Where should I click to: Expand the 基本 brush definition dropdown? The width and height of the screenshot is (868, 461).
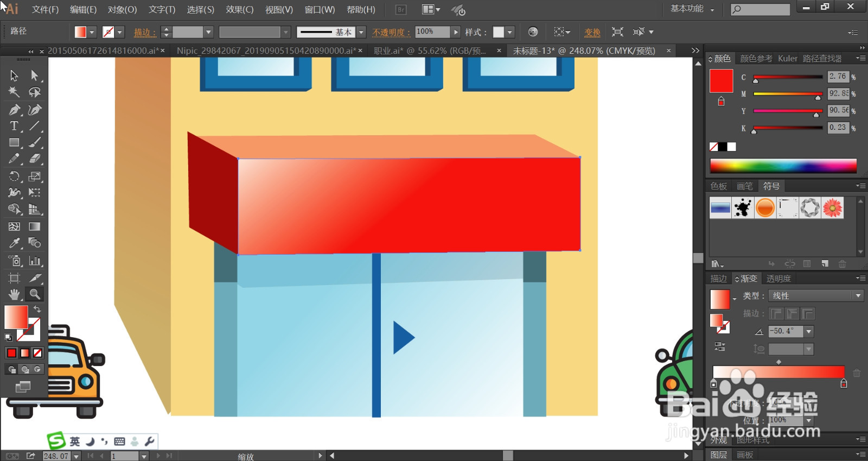pos(361,33)
